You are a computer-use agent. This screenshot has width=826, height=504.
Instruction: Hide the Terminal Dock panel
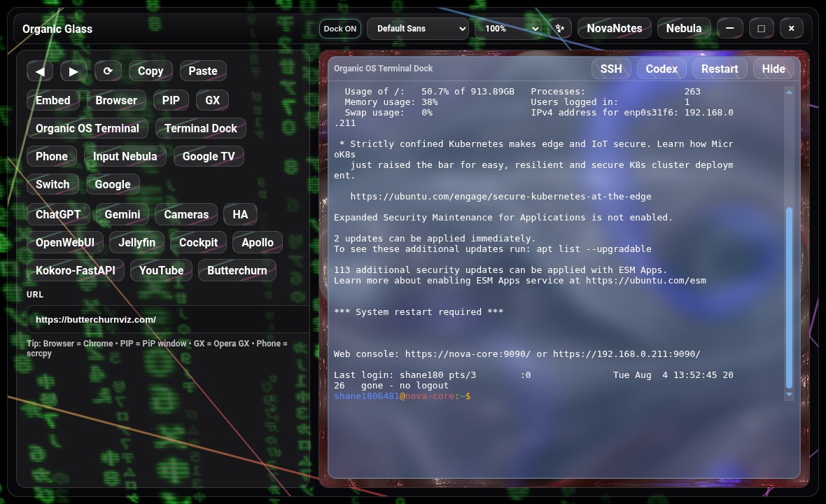point(773,69)
